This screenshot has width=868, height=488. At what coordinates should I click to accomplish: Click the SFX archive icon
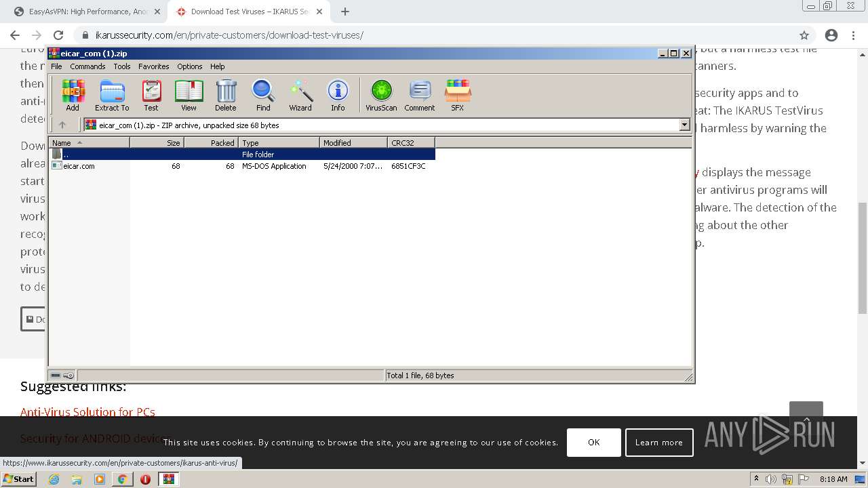coord(458,95)
